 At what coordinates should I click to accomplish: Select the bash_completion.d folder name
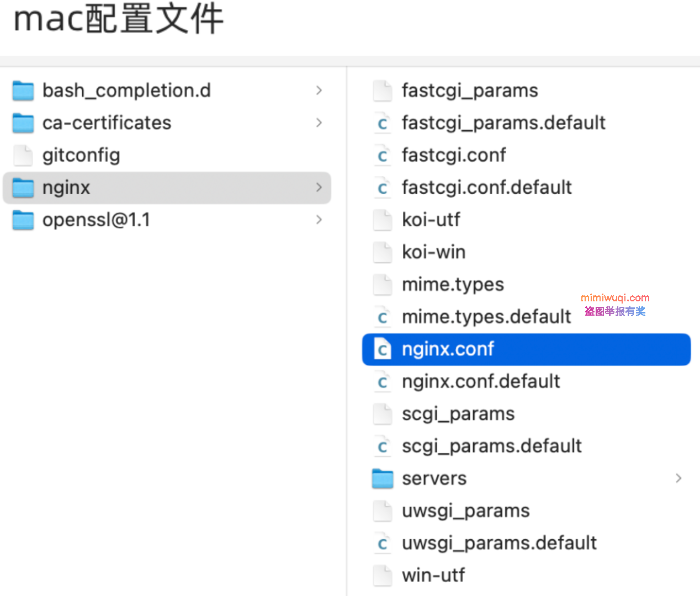126,91
